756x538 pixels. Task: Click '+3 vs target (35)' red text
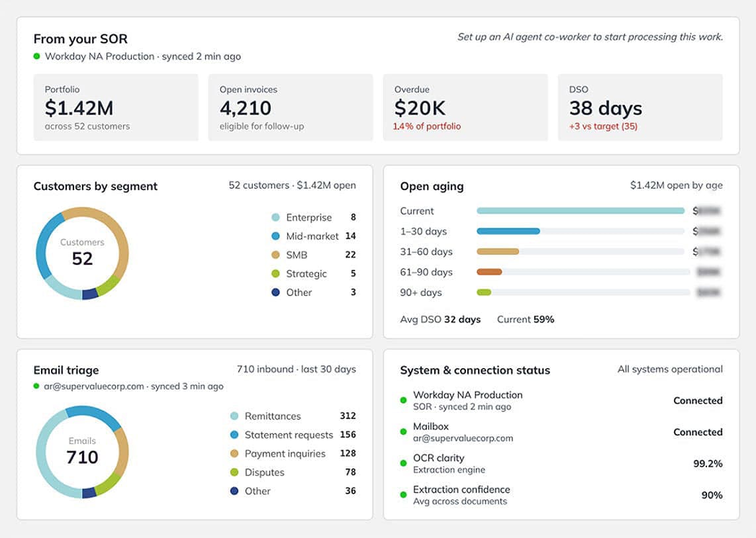(603, 126)
